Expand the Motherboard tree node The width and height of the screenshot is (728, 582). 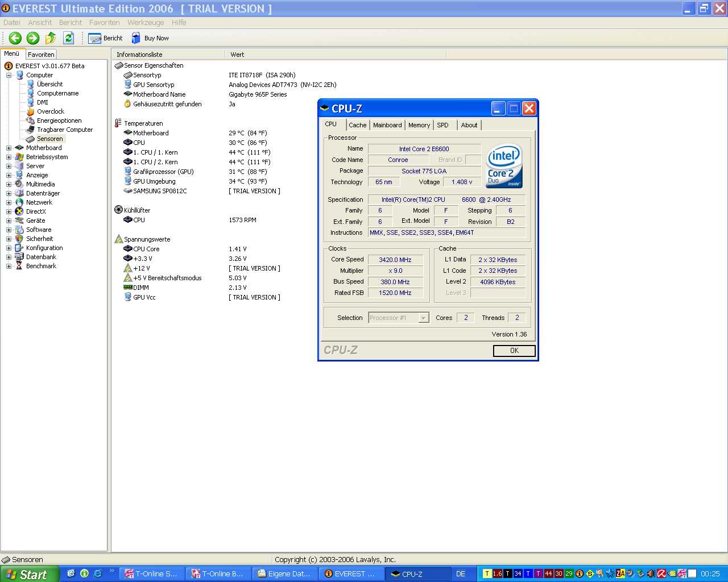point(9,148)
